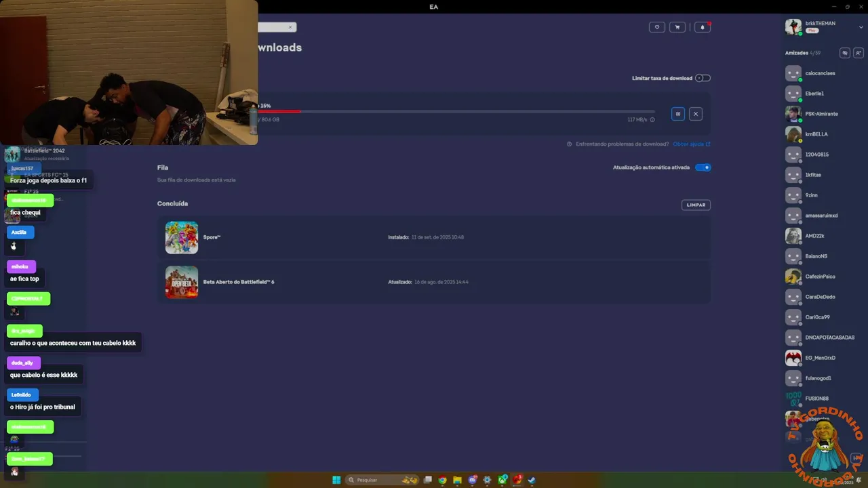The width and height of the screenshot is (868, 488).
Task: Click friend name amassaruimxd
Action: (821, 216)
